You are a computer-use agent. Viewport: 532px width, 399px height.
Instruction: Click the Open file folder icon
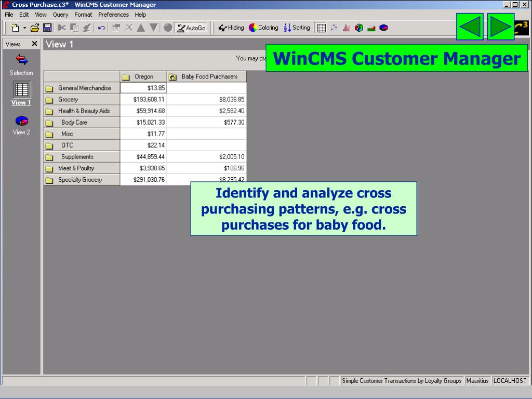35,28
